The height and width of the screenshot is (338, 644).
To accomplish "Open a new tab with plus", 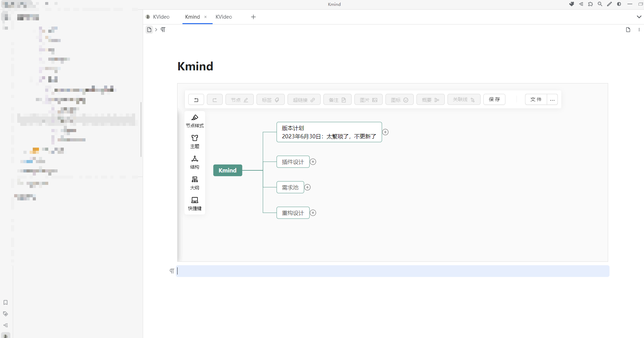I will 253,17.
